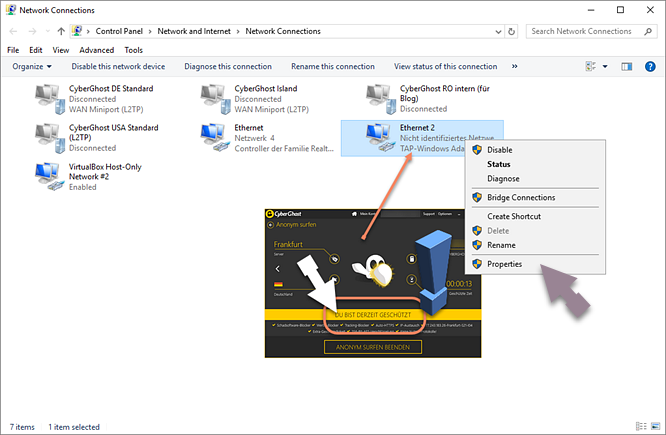Click the Network Connections title bar icon
This screenshot has width=666, height=435.
point(11,10)
